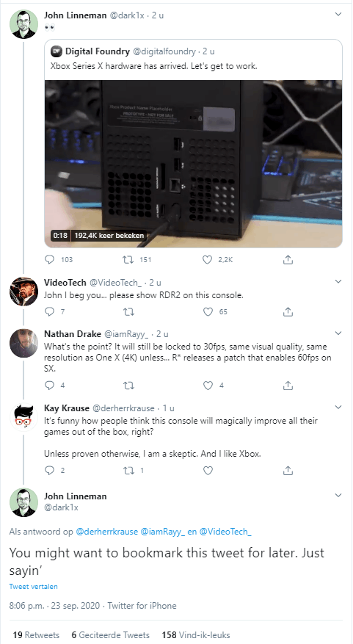353x644 pixels.
Task: Open chevron menu on John Linneman's top tweet
Action: click(x=338, y=15)
